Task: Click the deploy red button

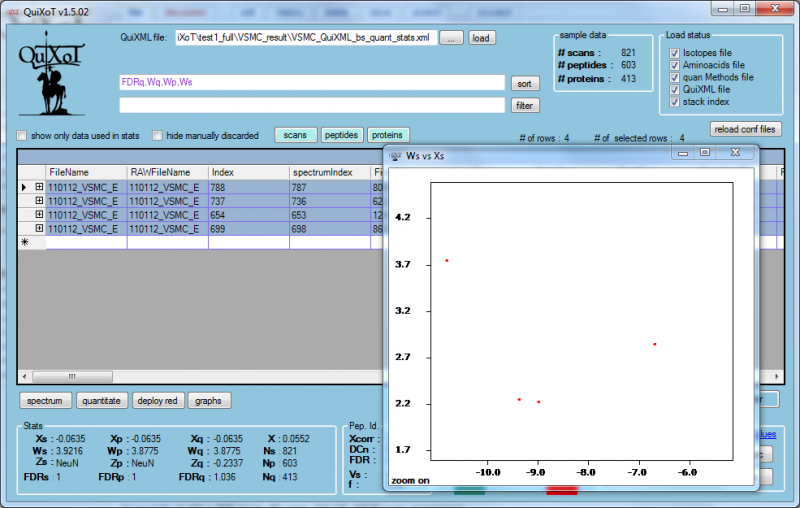Action: (x=156, y=401)
